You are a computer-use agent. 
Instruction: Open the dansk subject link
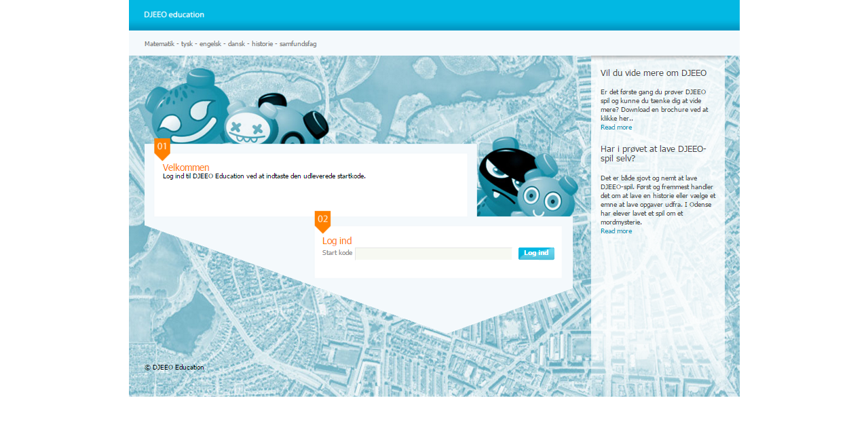(x=236, y=44)
